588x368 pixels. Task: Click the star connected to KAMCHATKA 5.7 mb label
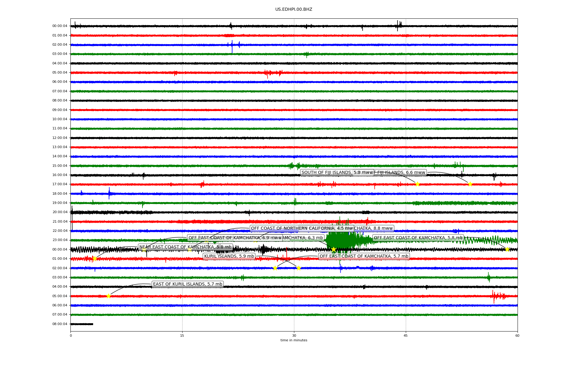pyautogui.click(x=275, y=268)
